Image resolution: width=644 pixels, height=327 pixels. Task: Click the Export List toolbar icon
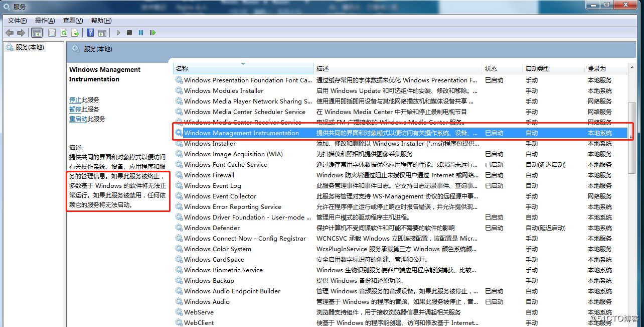click(x=75, y=33)
